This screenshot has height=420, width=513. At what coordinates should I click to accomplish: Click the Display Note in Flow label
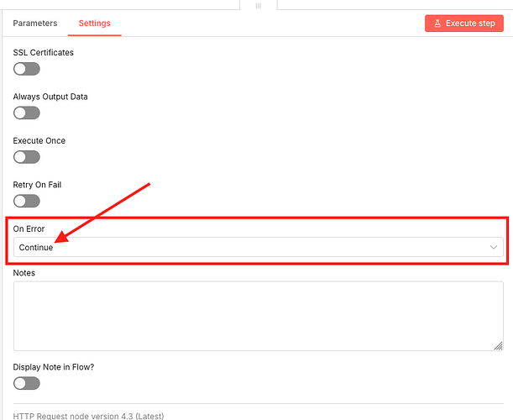(x=54, y=367)
